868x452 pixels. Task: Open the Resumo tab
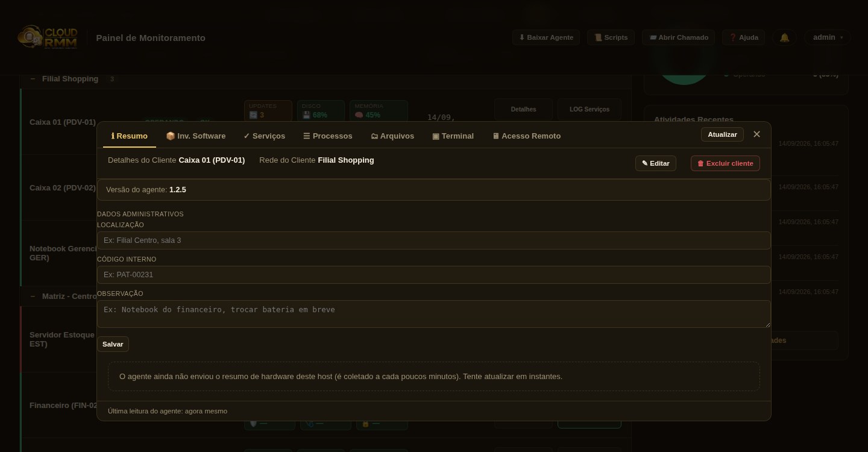pos(130,136)
